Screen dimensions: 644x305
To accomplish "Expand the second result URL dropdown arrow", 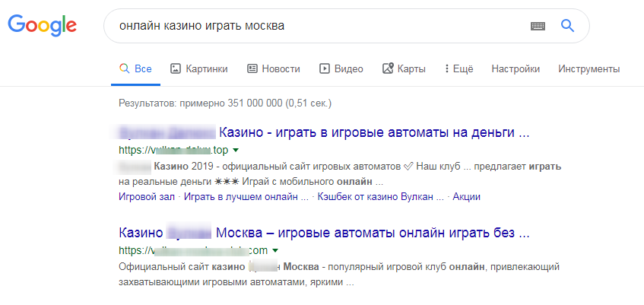I will [275, 250].
